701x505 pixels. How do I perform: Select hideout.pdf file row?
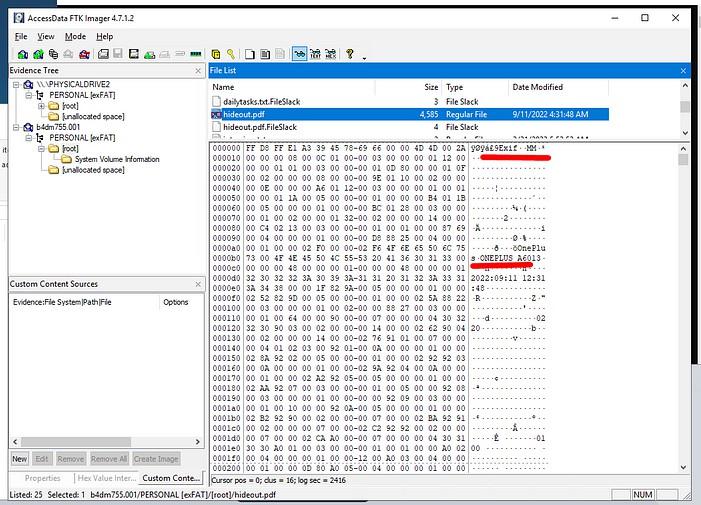410,114
